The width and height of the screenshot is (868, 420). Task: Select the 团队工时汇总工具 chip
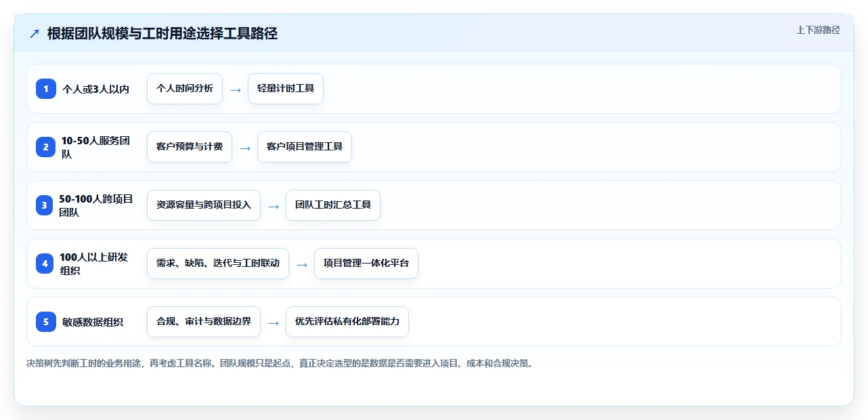[333, 205]
